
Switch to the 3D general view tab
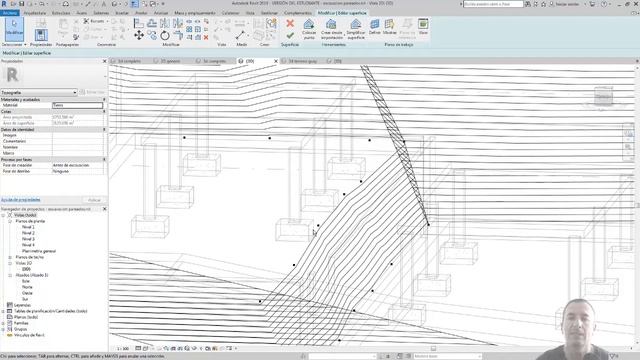click(x=170, y=61)
